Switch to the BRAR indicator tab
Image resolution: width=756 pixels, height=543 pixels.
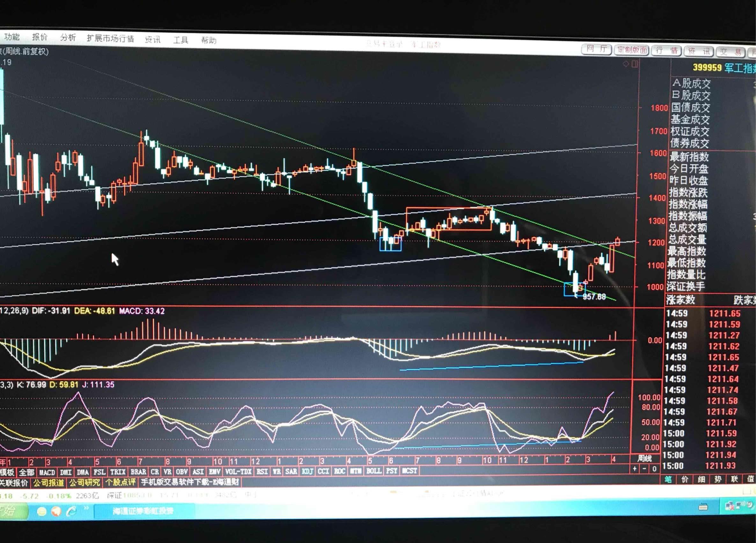pos(138,472)
